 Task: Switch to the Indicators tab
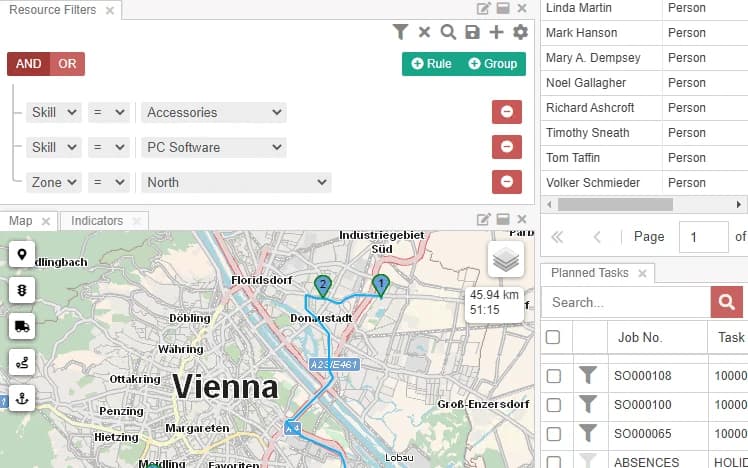coord(97,221)
